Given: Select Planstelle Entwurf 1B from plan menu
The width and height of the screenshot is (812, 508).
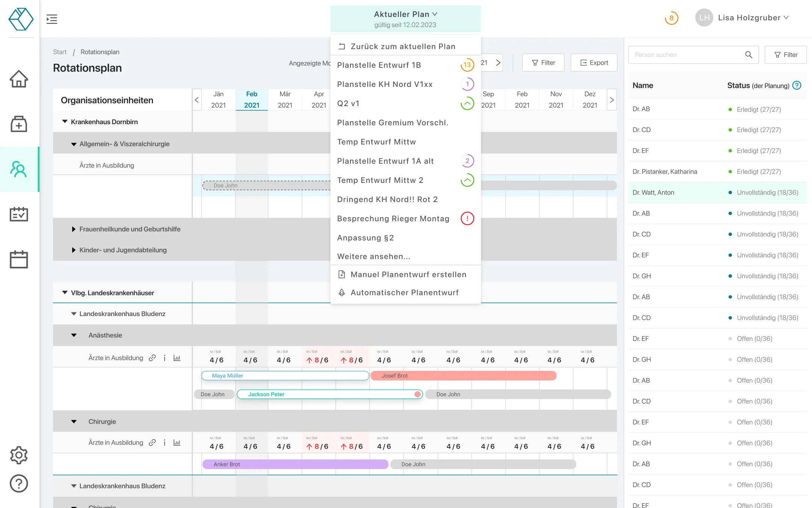Looking at the screenshot, I should (379, 65).
